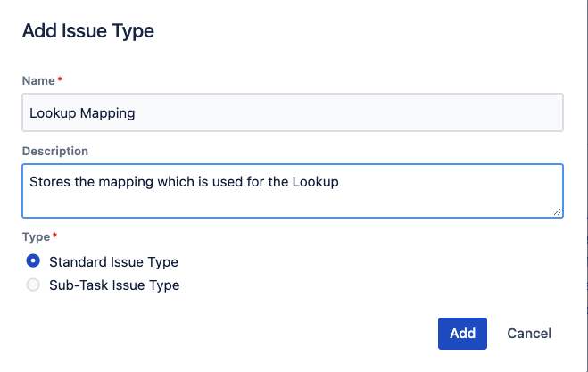
Task: Click the "Name" field label
Action: click(38, 80)
